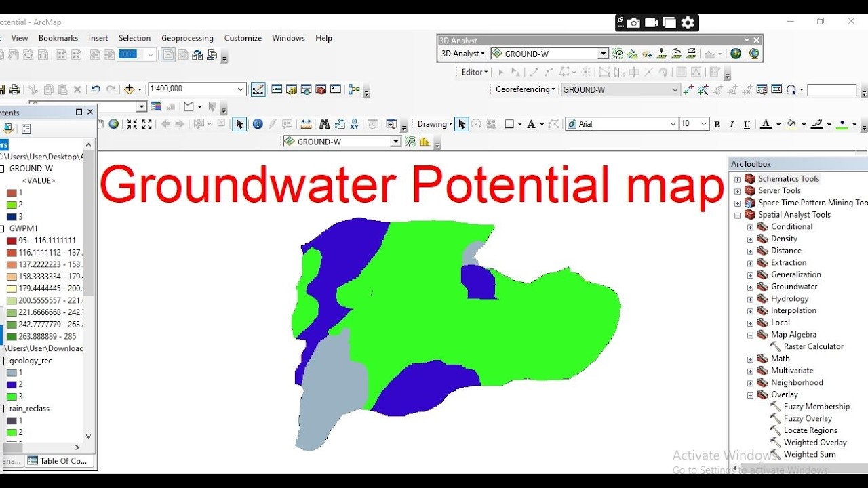This screenshot has height=488, width=868.
Task: Click the Identify tool icon
Action: (x=258, y=124)
